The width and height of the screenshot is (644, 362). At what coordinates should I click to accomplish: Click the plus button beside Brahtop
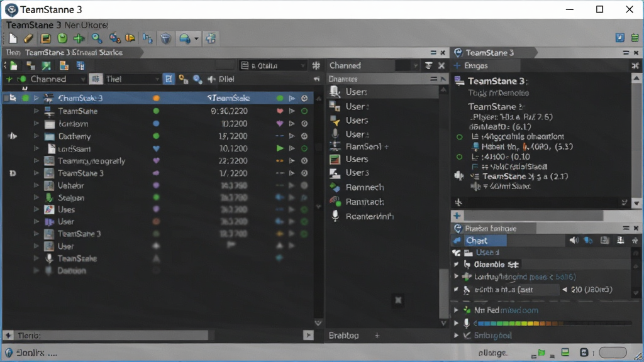(377, 336)
